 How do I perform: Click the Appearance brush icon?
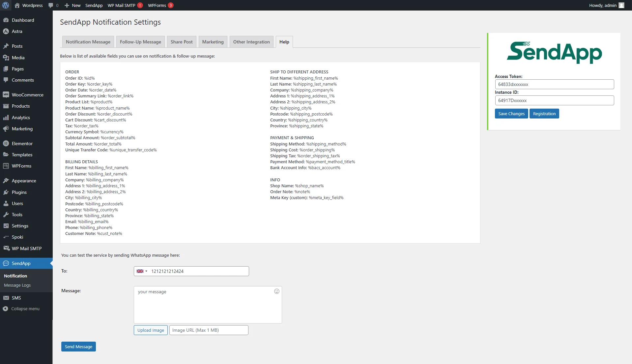[6, 181]
